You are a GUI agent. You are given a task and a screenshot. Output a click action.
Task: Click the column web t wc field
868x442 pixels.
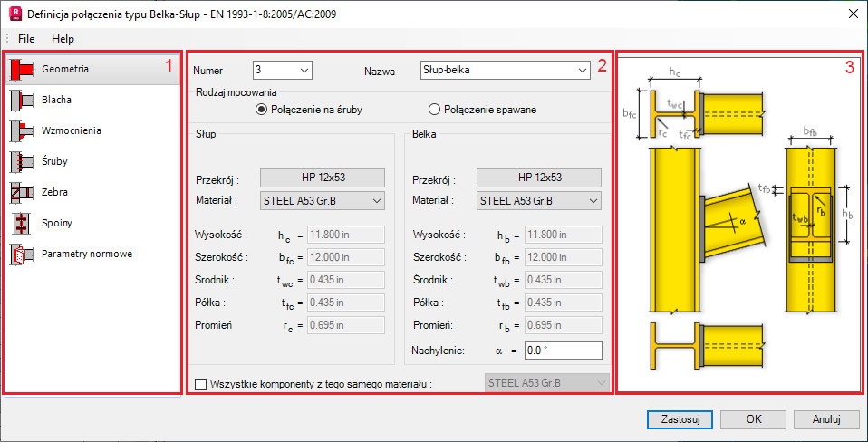tap(346, 280)
